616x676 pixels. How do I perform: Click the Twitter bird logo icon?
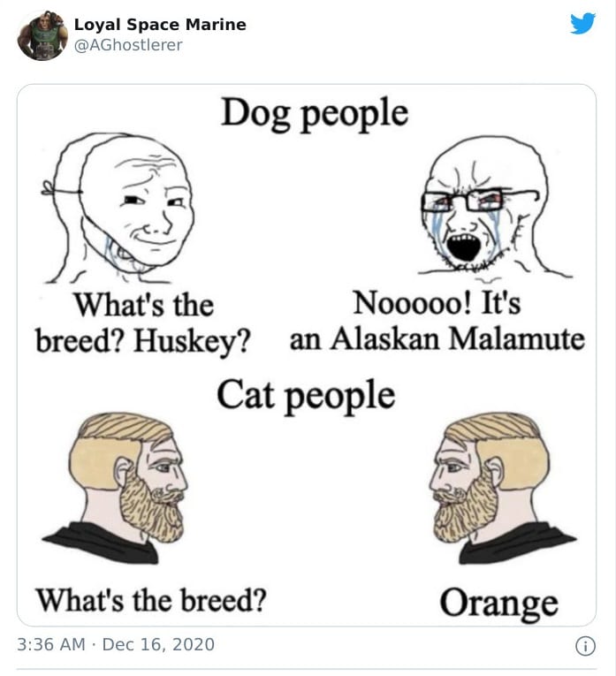pyautogui.click(x=582, y=24)
